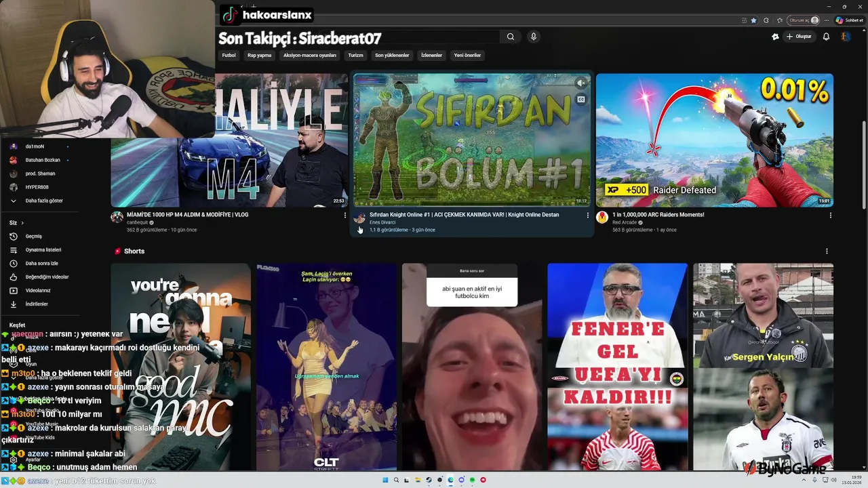868x488 pixels.
Task: Start voice search with the microphone icon
Action: pos(534,37)
